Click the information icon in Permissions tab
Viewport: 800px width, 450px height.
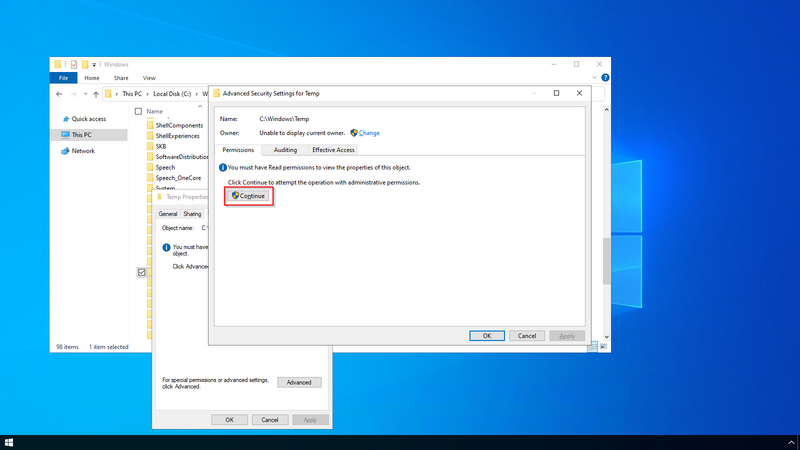222,167
